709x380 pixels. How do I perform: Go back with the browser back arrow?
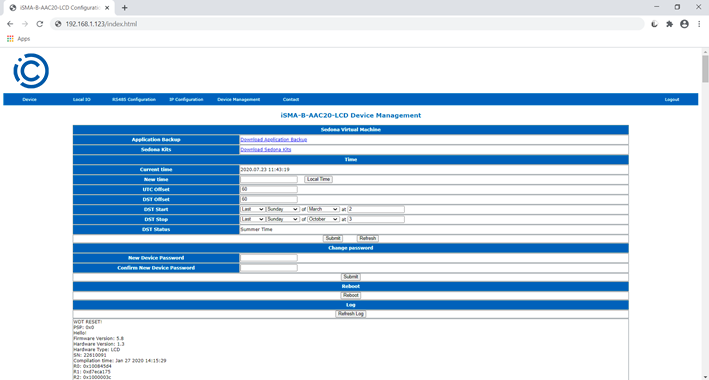coord(10,24)
